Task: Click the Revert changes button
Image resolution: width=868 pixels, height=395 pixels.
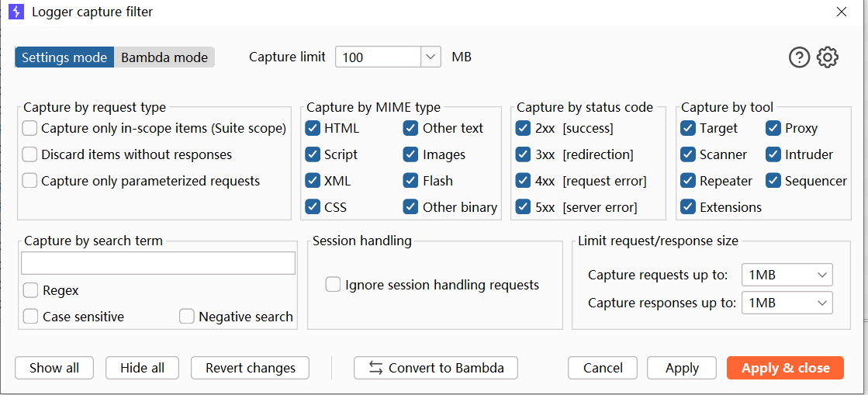Action: [x=250, y=368]
